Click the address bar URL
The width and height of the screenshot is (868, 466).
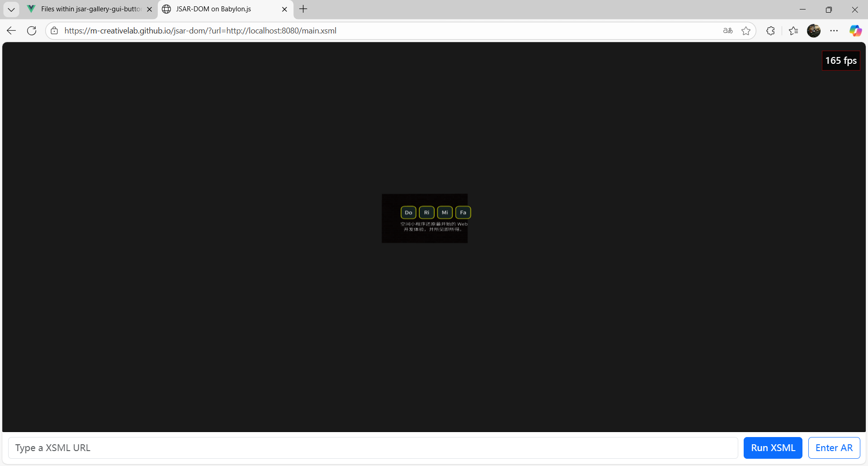pos(200,31)
